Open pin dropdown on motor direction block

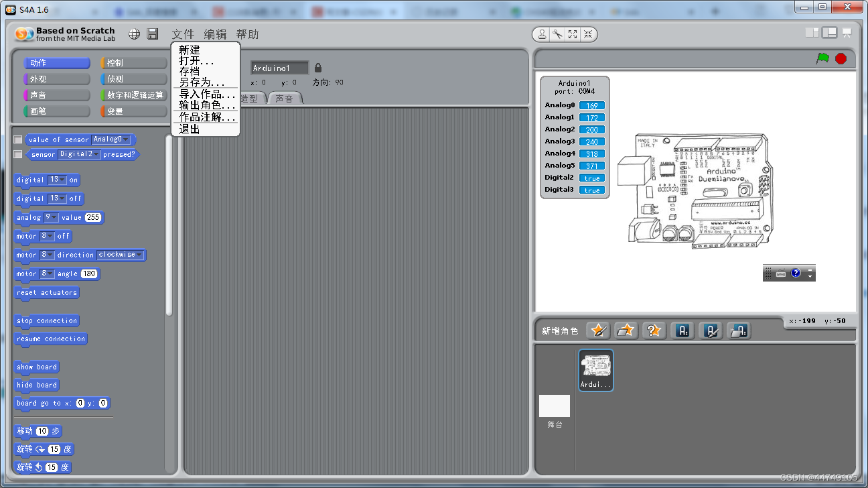click(47, 255)
